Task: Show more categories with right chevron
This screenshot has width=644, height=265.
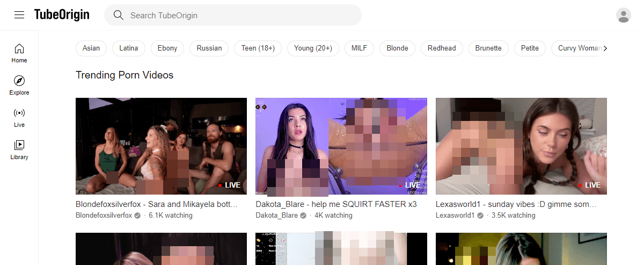Action: (605, 48)
